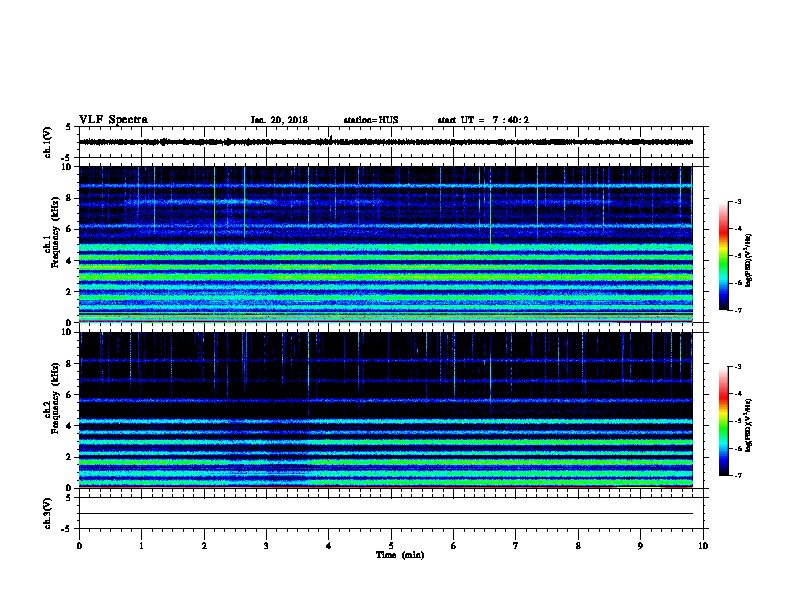
Task: Click time-axis tick label "2"
Action: coord(204,546)
